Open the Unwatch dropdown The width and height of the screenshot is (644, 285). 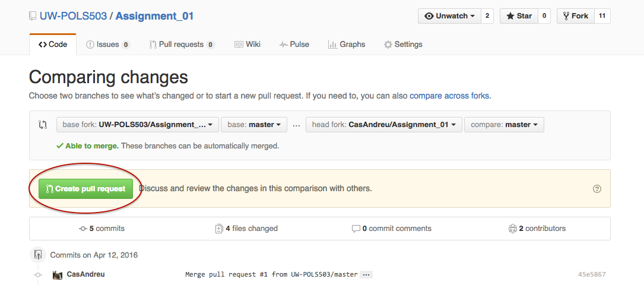[x=450, y=16]
